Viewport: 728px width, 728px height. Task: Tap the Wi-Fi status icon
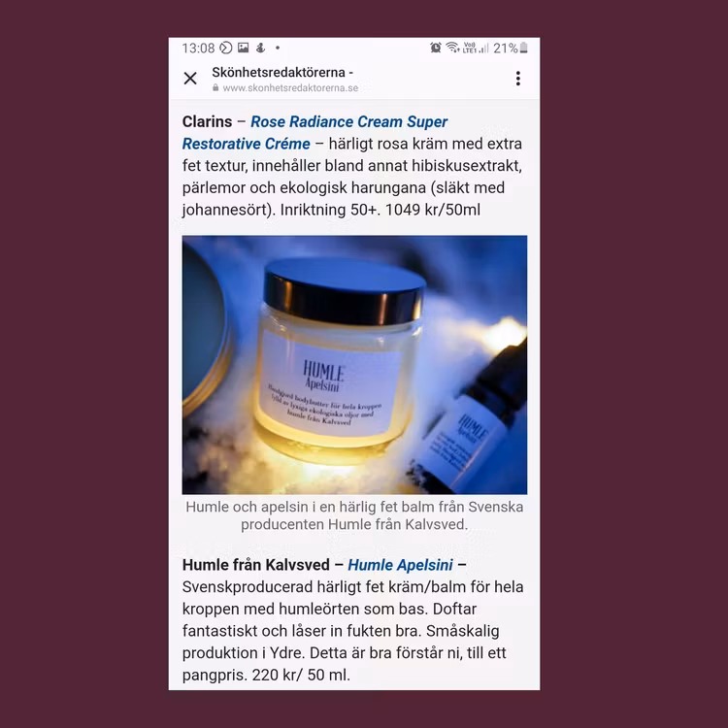point(452,48)
